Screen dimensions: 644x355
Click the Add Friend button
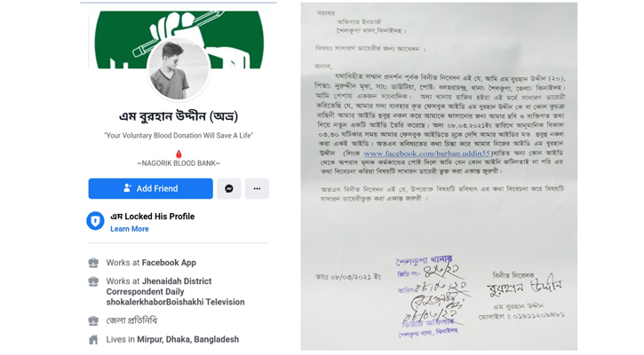150,188
